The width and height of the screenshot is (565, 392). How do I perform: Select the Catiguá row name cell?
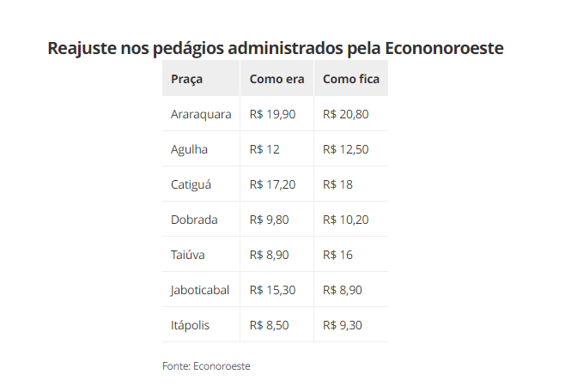click(x=191, y=184)
